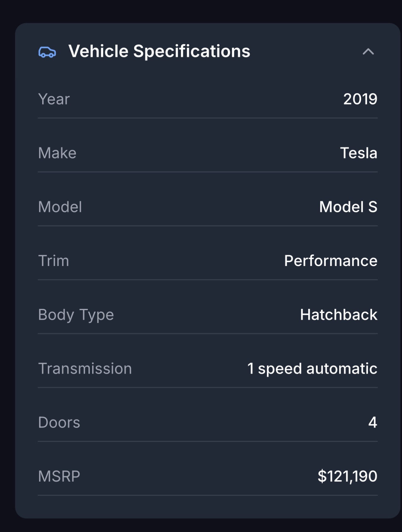Click the 2019 year value
The image size is (402, 532).
pos(360,99)
